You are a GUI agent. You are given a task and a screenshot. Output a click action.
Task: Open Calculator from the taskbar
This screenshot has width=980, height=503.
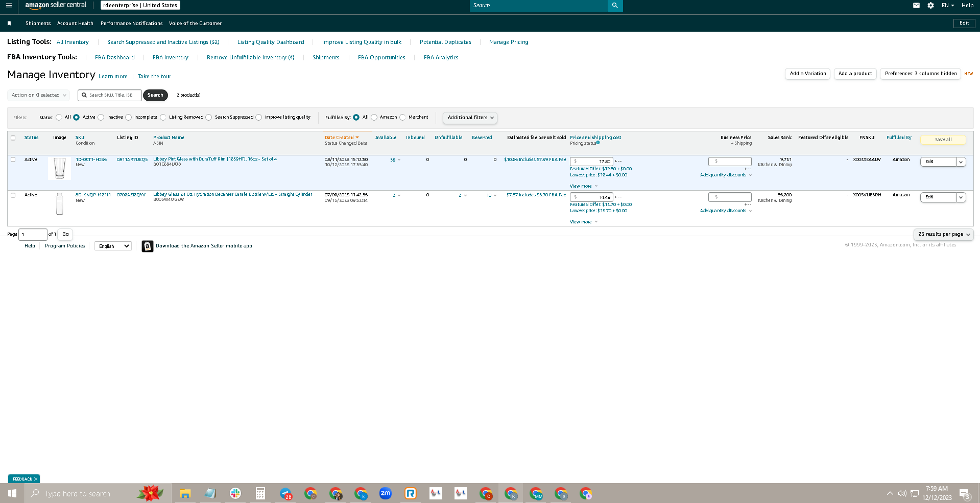[260, 493]
